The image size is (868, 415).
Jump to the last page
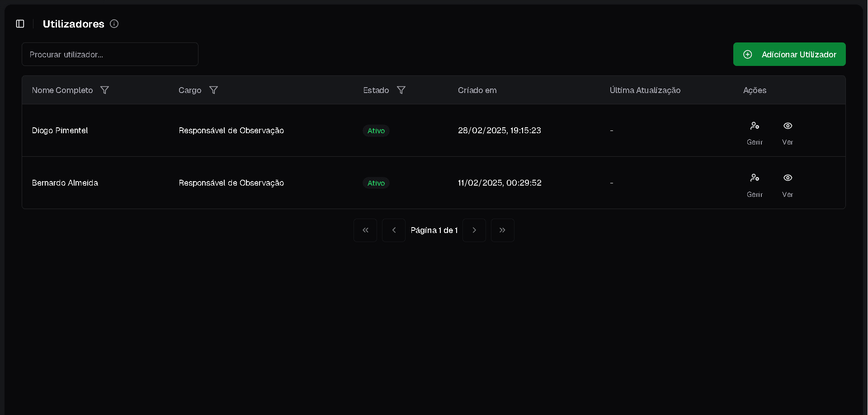tap(502, 230)
